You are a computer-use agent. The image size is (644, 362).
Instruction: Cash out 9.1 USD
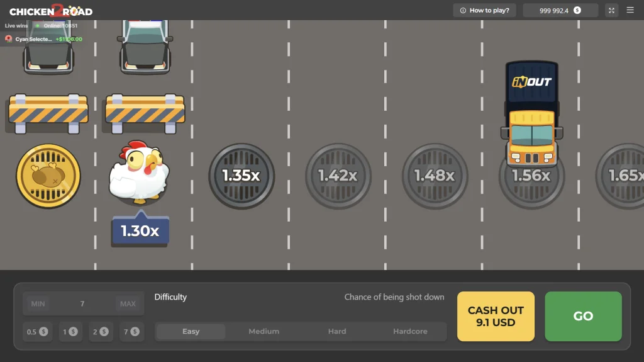coord(496,316)
